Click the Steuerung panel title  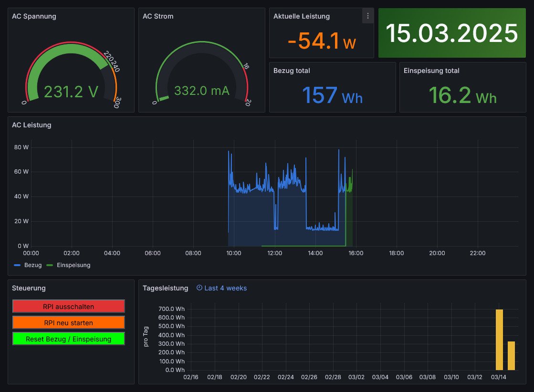pyautogui.click(x=29, y=288)
